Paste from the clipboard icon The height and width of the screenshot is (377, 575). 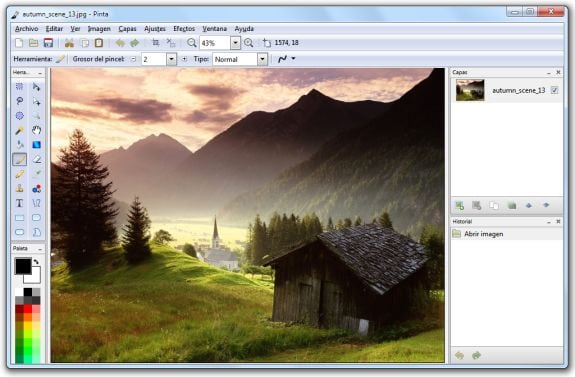tap(99, 43)
